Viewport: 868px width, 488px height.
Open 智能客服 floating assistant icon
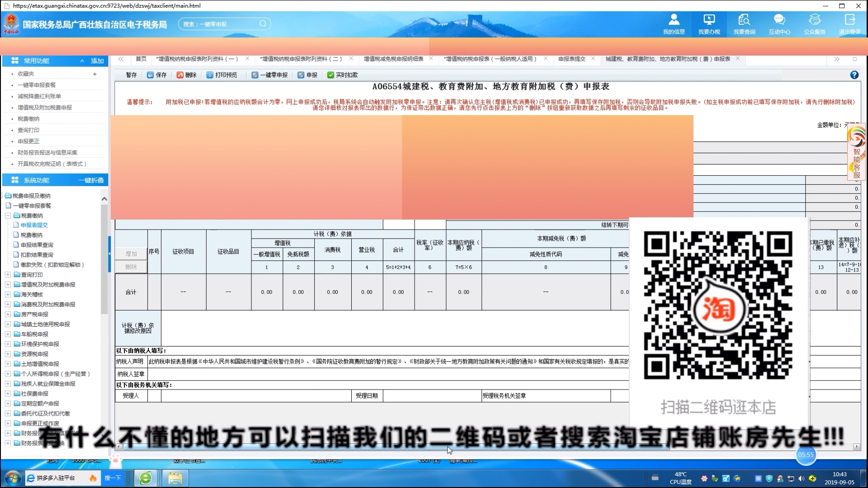point(856,153)
